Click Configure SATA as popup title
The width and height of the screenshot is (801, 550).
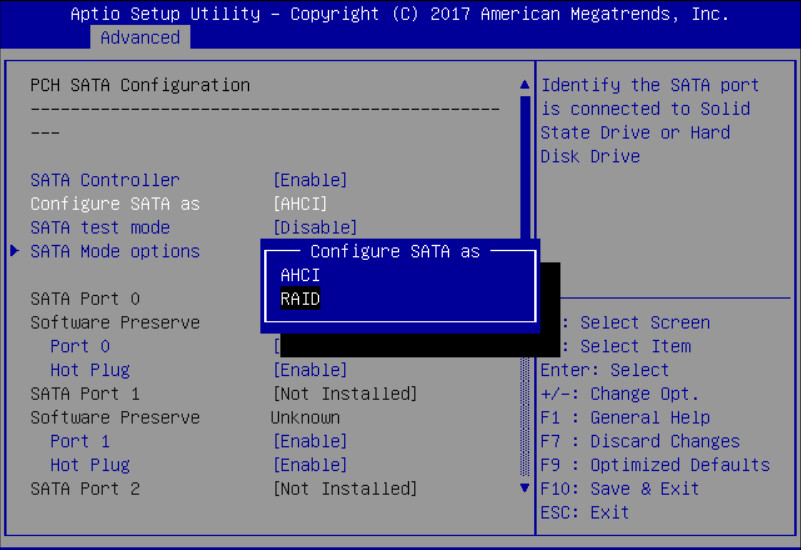click(395, 251)
